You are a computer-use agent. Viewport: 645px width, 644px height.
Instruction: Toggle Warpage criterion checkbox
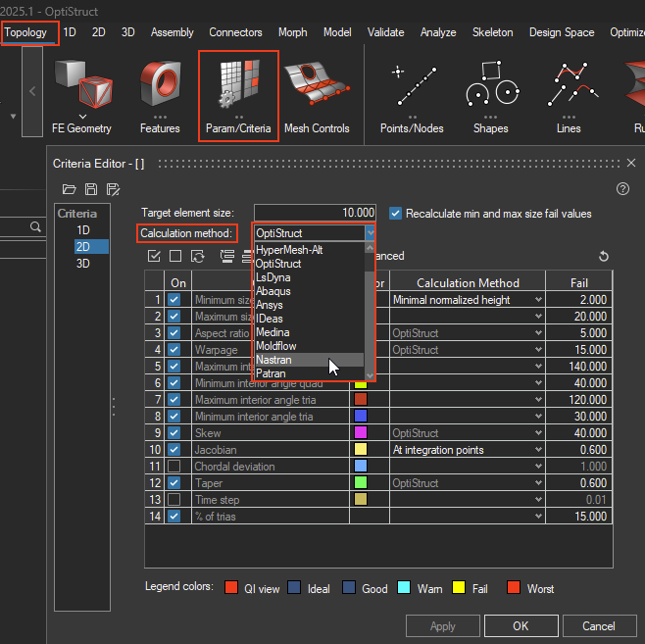tap(174, 350)
